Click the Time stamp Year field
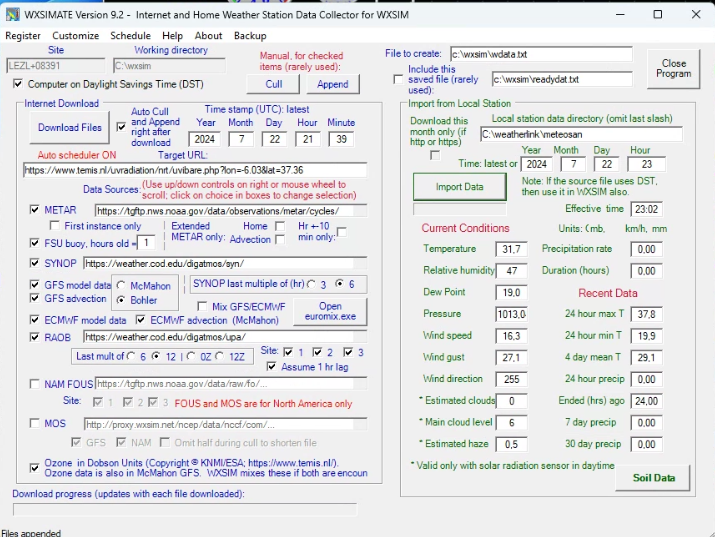The width and height of the screenshot is (715, 537). click(x=204, y=139)
